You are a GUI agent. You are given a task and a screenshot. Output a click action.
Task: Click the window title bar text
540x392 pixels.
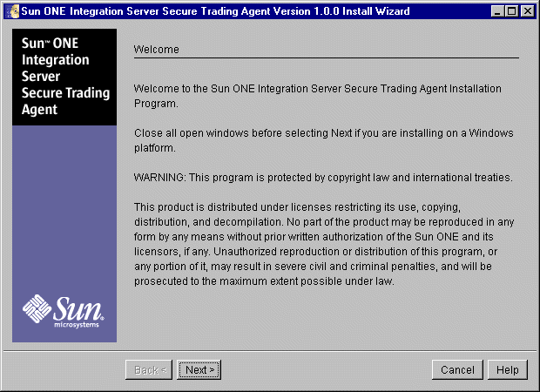pos(216,11)
